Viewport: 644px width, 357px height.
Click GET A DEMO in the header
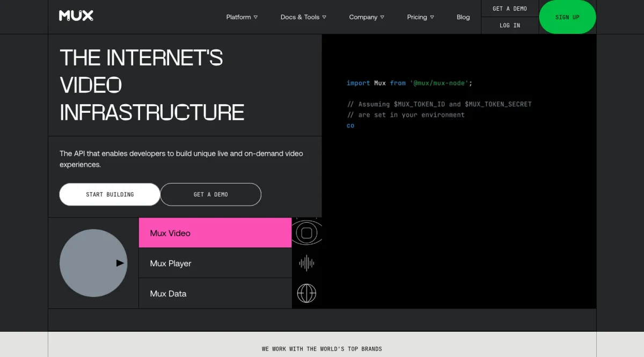510,9
